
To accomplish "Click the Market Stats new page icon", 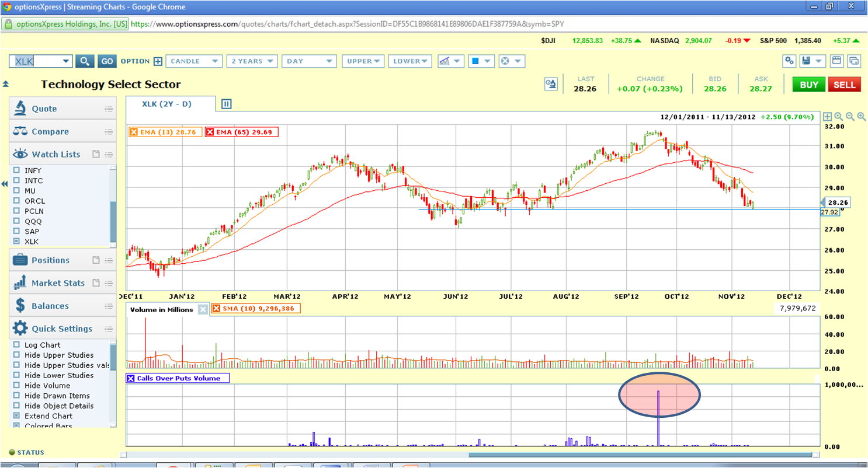I will pos(96,283).
